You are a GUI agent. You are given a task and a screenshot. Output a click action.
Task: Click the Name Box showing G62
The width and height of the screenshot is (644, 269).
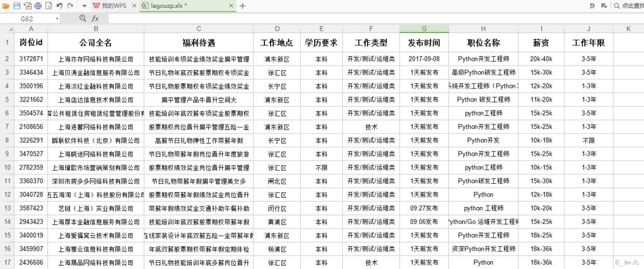27,19
